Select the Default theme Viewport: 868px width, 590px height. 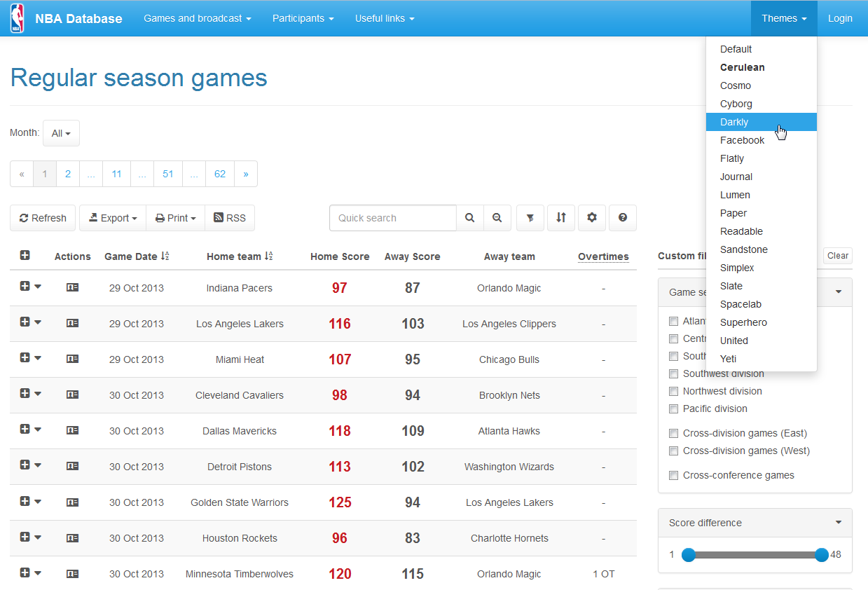[x=762, y=49]
